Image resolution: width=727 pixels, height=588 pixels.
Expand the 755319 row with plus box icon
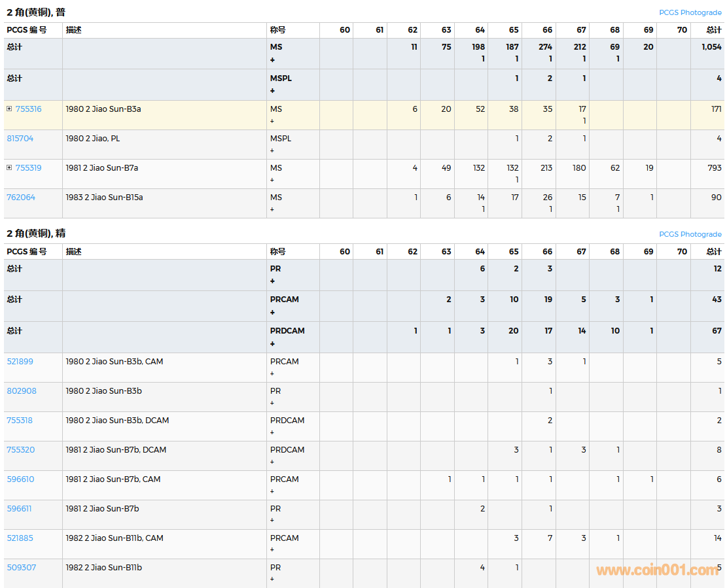9,168
